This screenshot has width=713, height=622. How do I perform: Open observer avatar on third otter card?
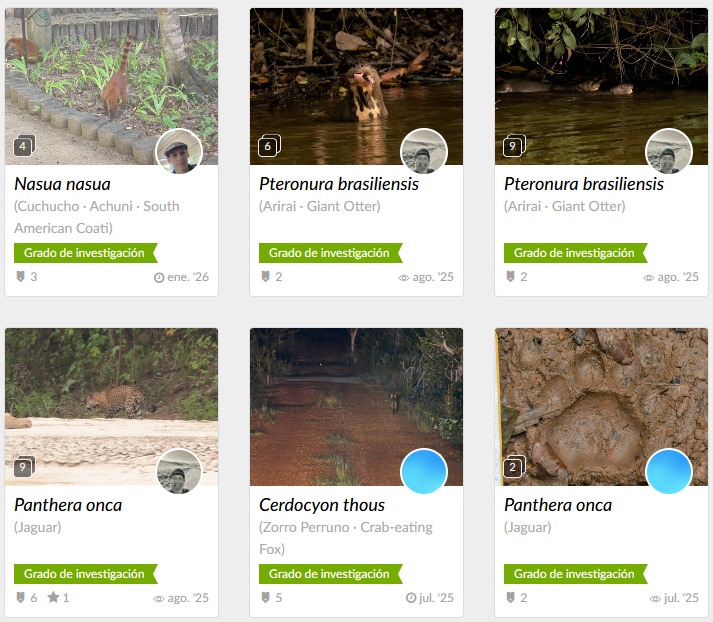(x=669, y=151)
